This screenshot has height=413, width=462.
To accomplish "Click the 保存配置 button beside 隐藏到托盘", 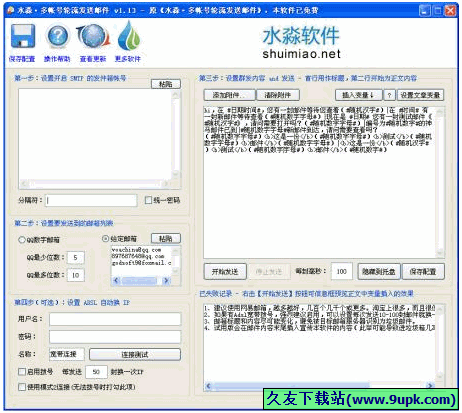I will (x=423, y=272).
